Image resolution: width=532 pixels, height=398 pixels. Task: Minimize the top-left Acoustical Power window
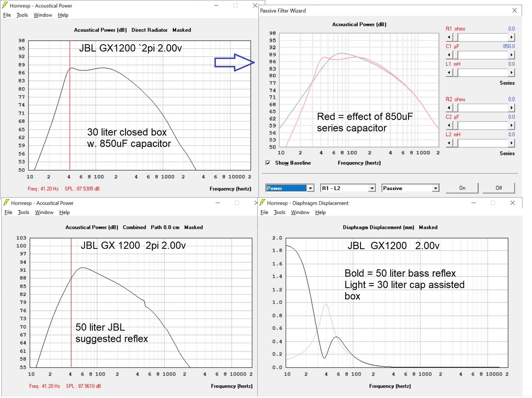click(216, 6)
